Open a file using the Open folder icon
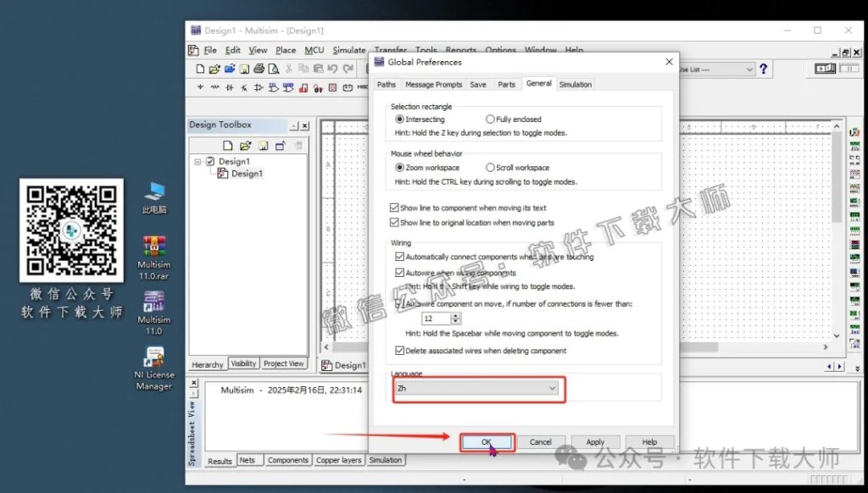The width and height of the screenshot is (868, 493). 214,69
